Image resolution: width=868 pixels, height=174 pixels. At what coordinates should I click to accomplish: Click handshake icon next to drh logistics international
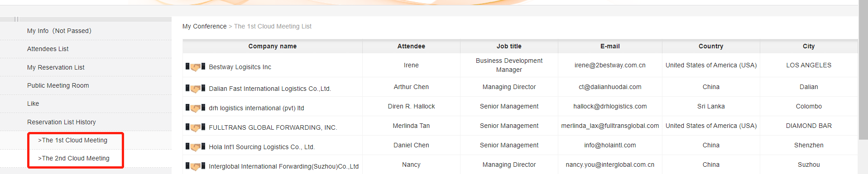(x=195, y=108)
